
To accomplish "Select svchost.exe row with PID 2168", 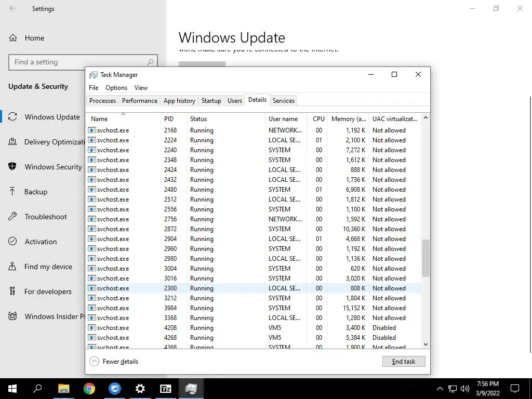I will (254, 130).
